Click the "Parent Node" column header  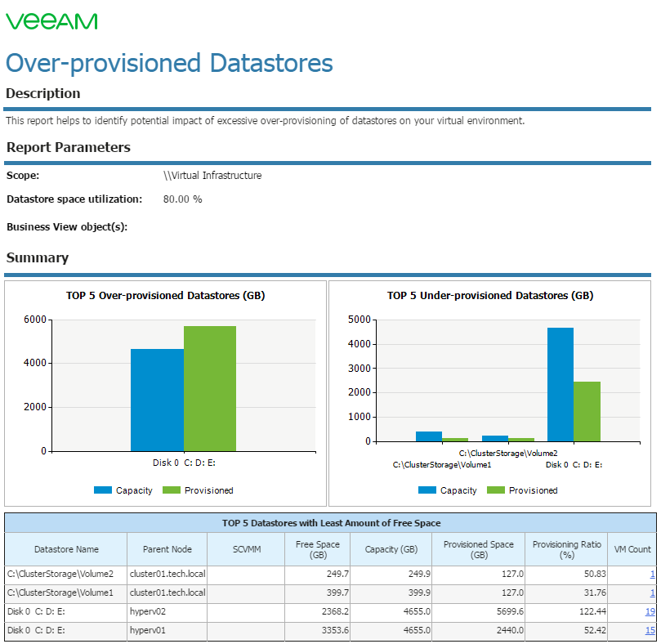pos(167,549)
